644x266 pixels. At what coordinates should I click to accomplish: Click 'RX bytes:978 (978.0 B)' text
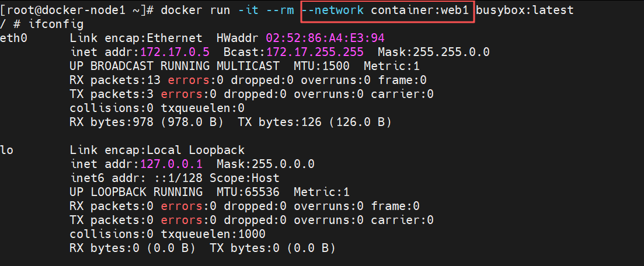pyautogui.click(x=147, y=122)
